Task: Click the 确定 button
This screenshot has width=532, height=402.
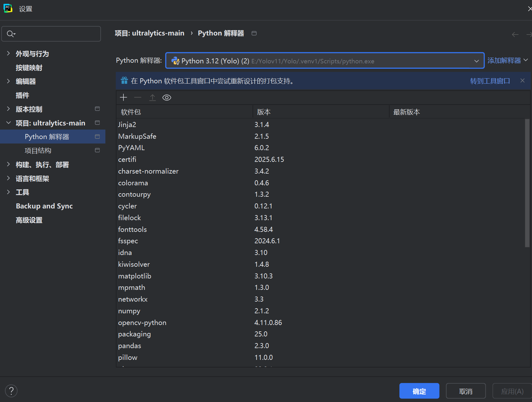Action: click(x=419, y=391)
